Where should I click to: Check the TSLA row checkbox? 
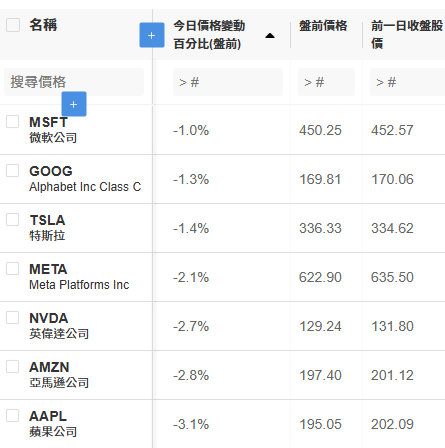13,220
